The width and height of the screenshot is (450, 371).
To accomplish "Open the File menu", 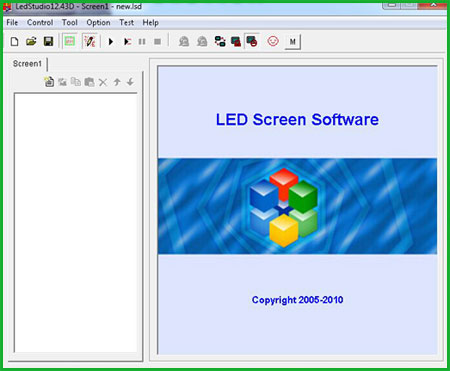I will coord(12,23).
